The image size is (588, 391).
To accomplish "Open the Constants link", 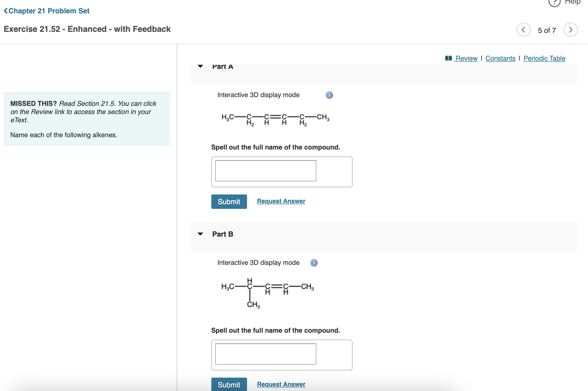I will tap(500, 58).
